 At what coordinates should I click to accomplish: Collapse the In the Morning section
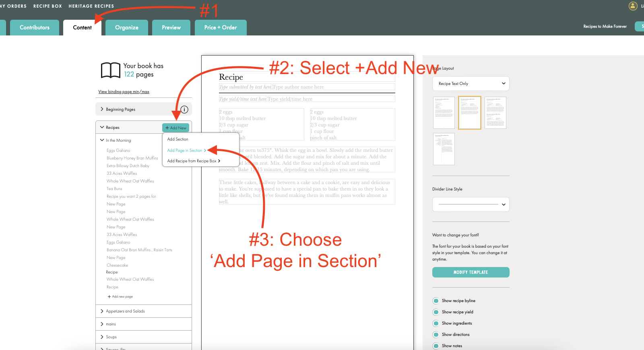102,140
